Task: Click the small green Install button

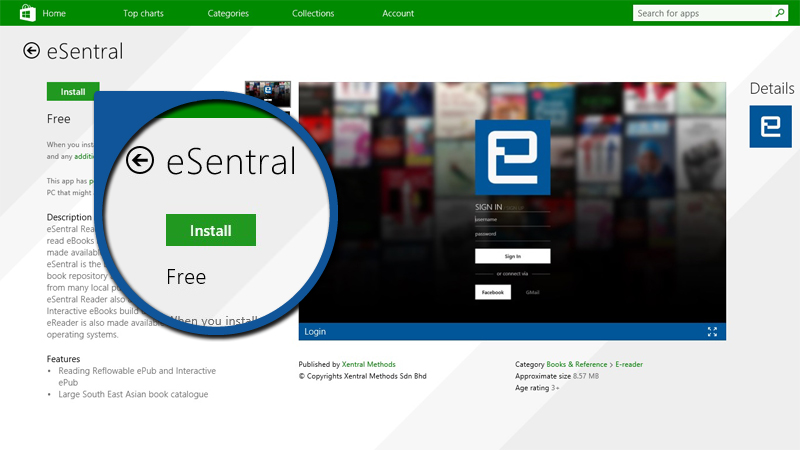Action: point(73,91)
